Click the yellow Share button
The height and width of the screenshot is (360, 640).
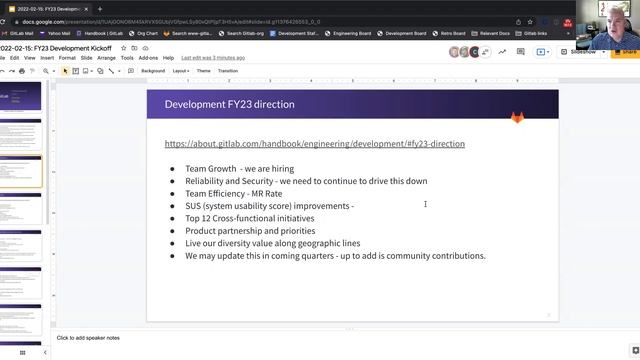(625, 52)
